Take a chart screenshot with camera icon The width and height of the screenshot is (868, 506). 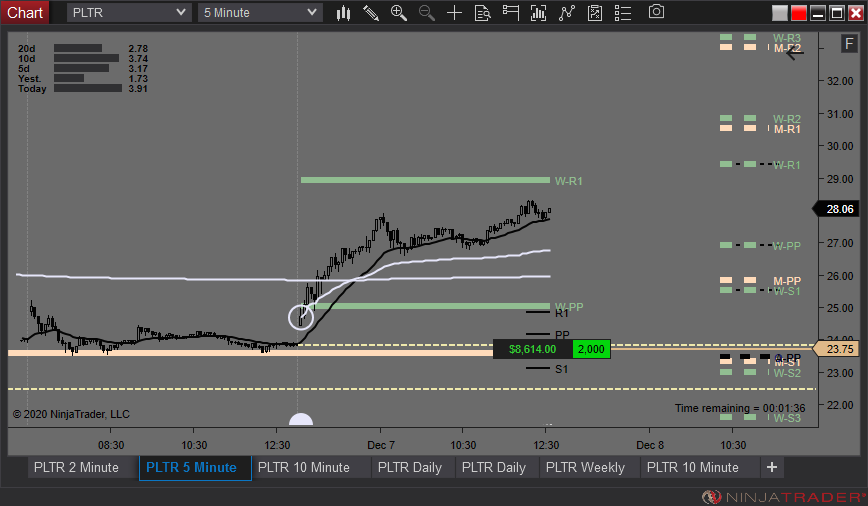pos(656,12)
